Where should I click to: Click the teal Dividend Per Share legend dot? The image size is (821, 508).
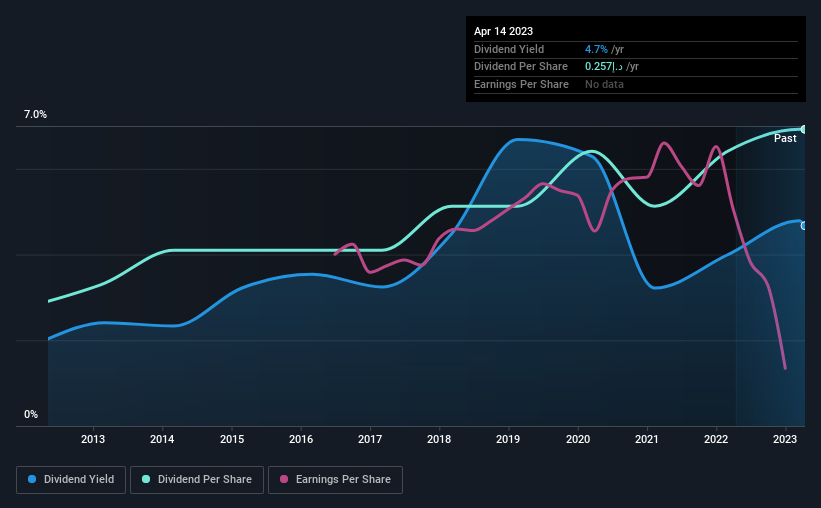[146, 479]
